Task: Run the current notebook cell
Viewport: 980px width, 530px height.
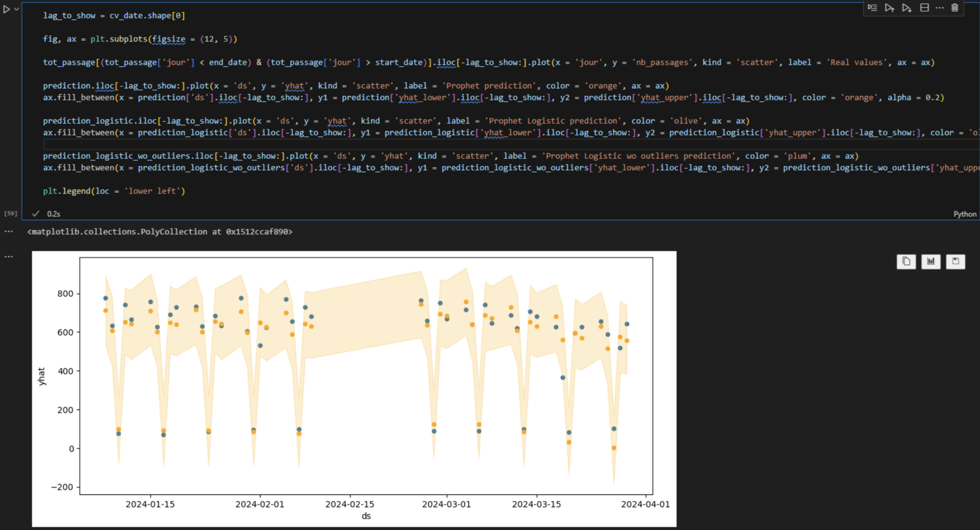Action: (x=7, y=9)
